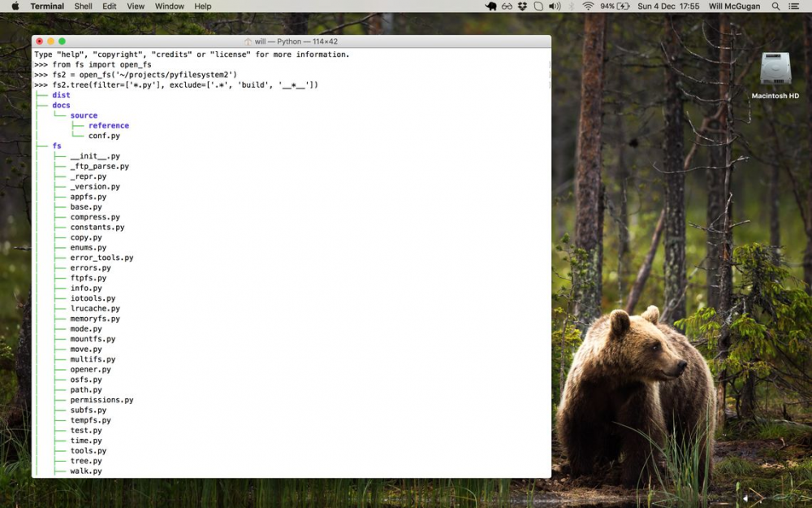Open the Will McGugan user menu
The height and width of the screenshot is (508, 812).
(x=734, y=7)
